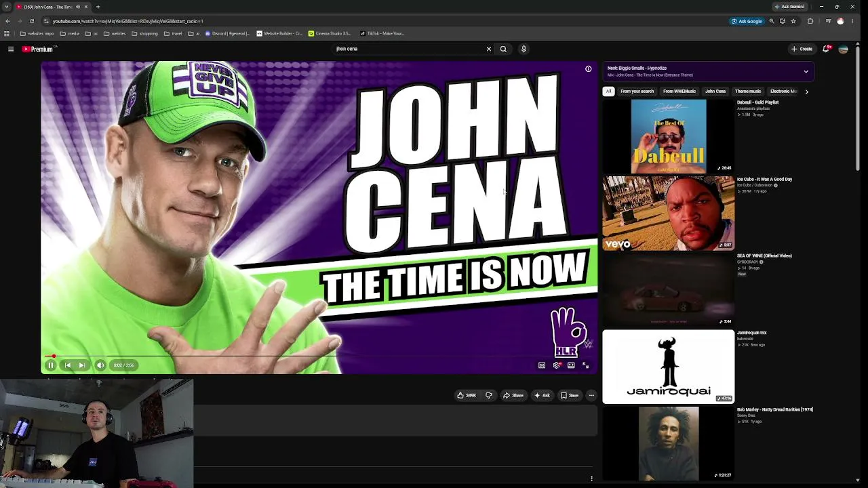Open the 'travel' bookmark folder
868x488 pixels.
(173, 33)
